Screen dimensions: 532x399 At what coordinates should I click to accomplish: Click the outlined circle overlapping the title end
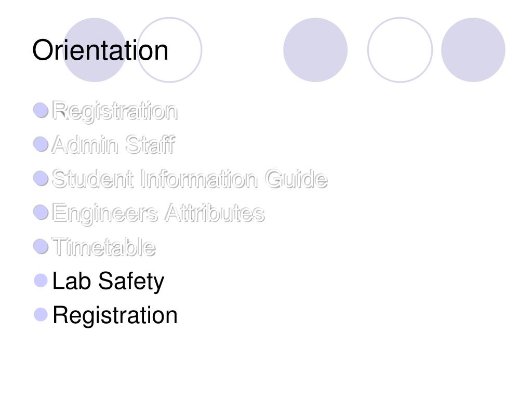coord(170,50)
